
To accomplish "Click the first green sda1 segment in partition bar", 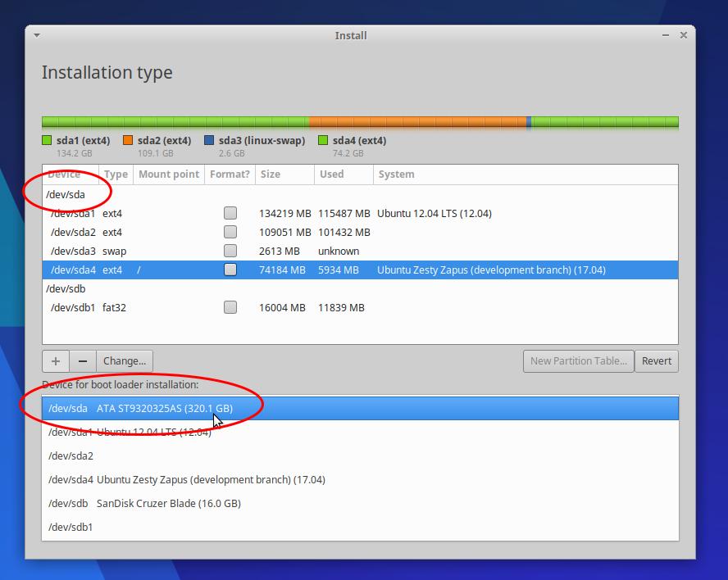I will point(175,122).
